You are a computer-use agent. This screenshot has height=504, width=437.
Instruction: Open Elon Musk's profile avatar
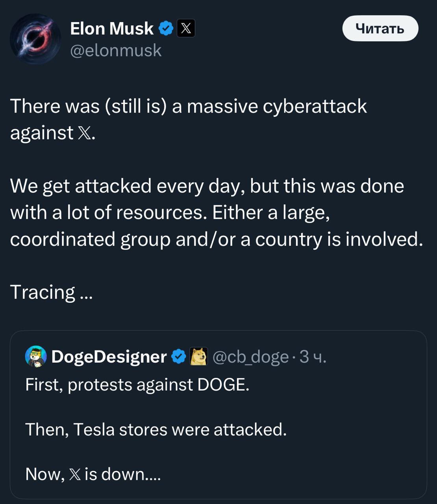click(35, 39)
